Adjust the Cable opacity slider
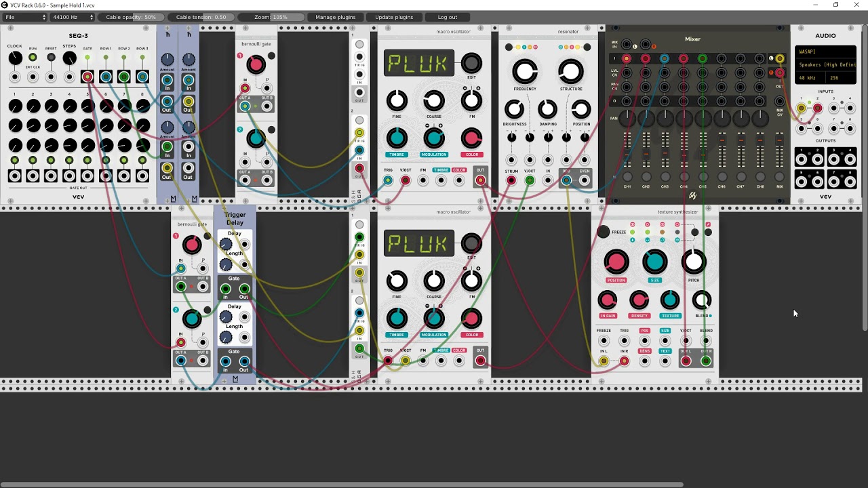868x488 pixels. coord(131,17)
